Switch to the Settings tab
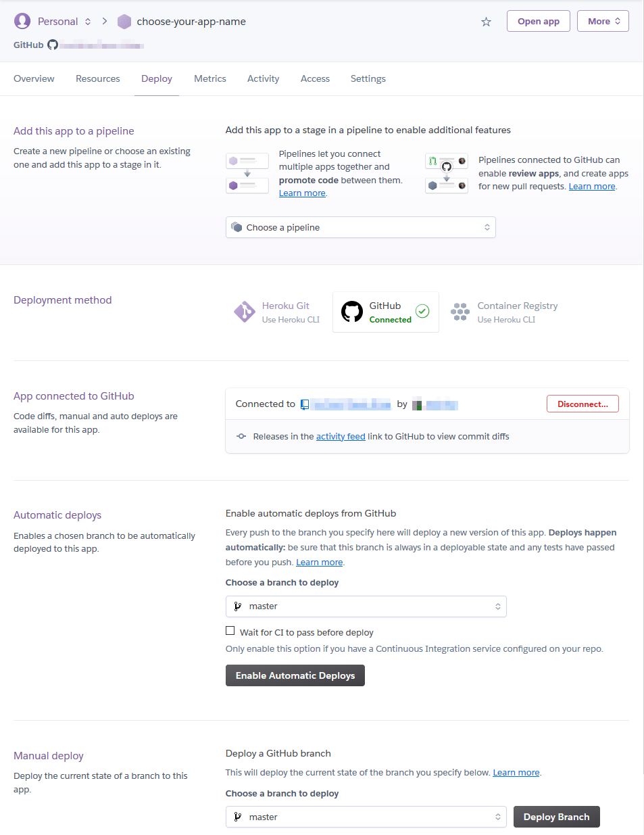The image size is (644, 835). pos(368,78)
